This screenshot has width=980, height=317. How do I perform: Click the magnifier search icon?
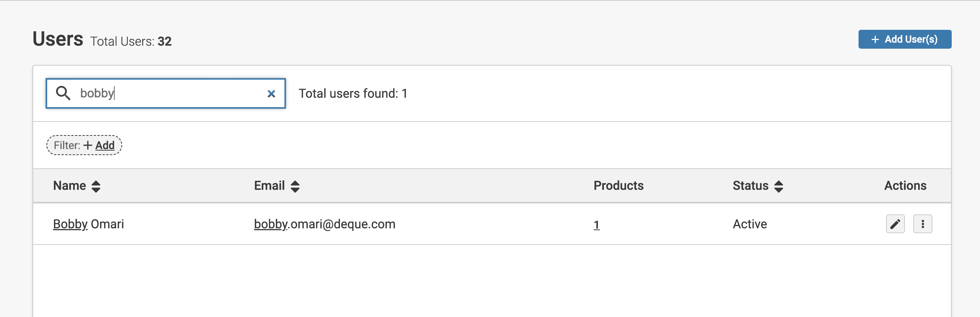[63, 93]
